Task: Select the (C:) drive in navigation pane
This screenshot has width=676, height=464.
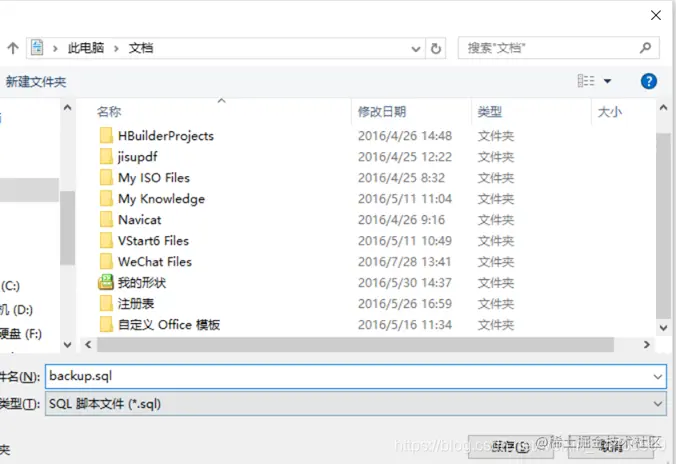Action: point(10,286)
